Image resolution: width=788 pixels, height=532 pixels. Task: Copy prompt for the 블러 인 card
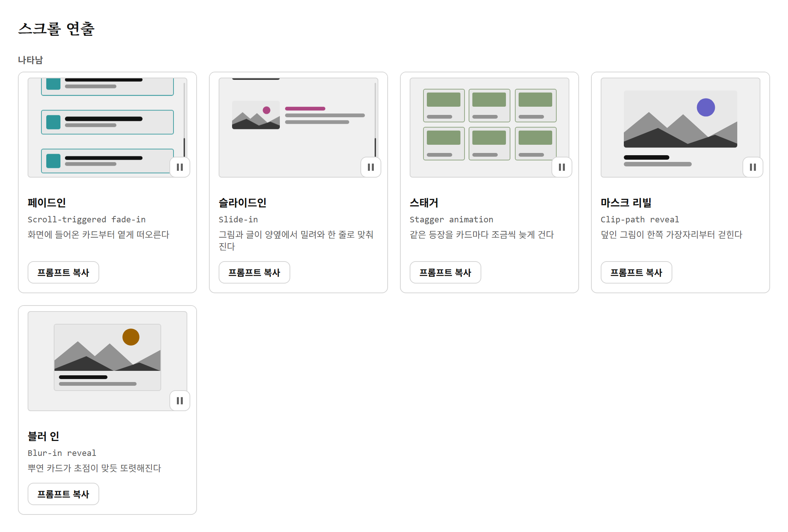tap(63, 494)
